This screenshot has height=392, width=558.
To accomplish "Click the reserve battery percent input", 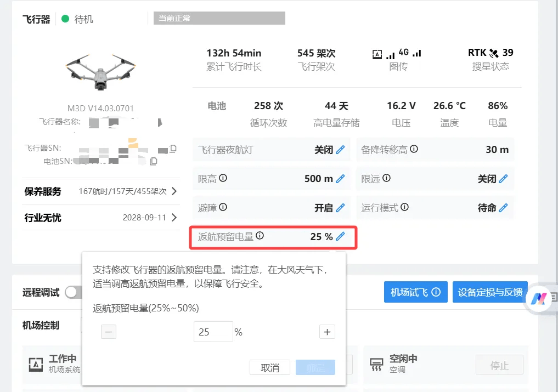I will 213,332.
